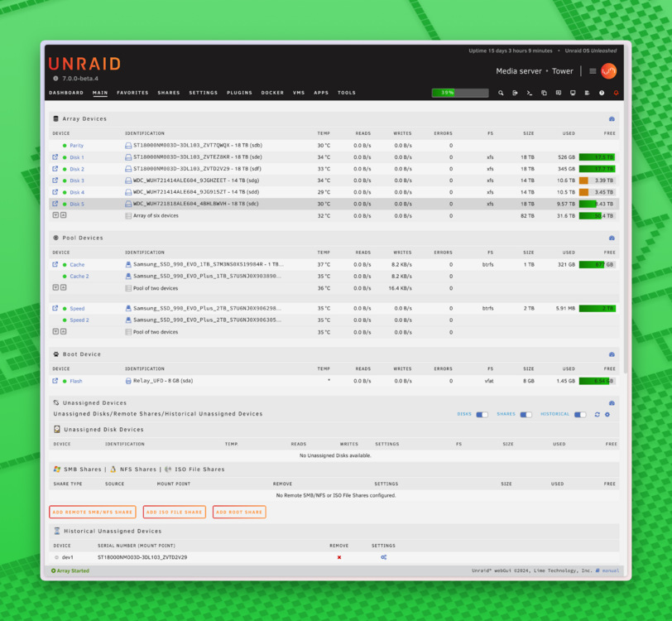Collapse view arrow under Speed pool
672x621 pixels.
(x=55, y=332)
